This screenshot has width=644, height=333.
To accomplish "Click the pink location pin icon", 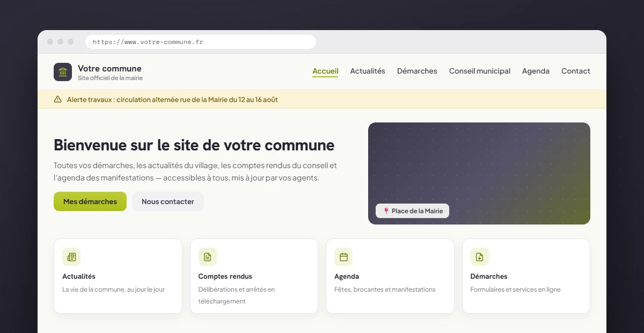I will [386, 211].
